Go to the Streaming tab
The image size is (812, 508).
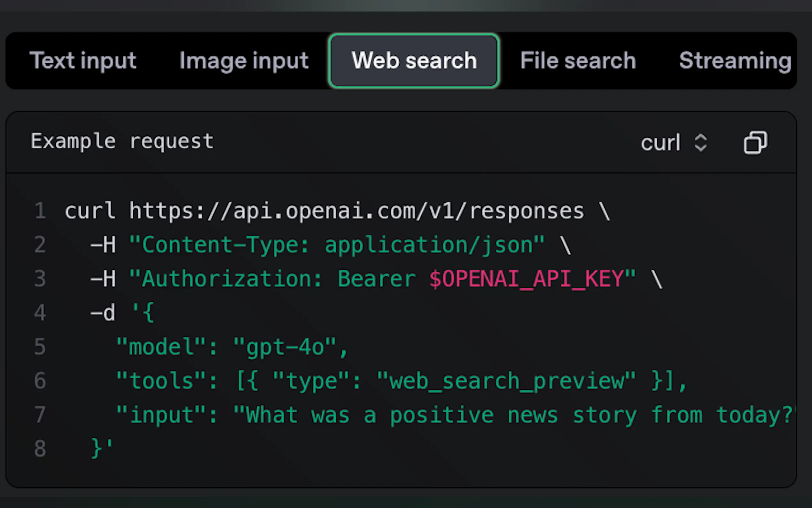point(735,61)
